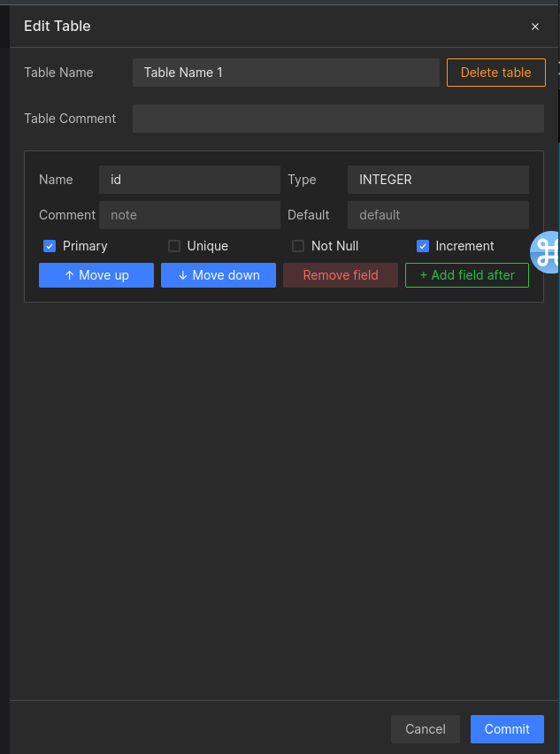Move the id field up

96,275
